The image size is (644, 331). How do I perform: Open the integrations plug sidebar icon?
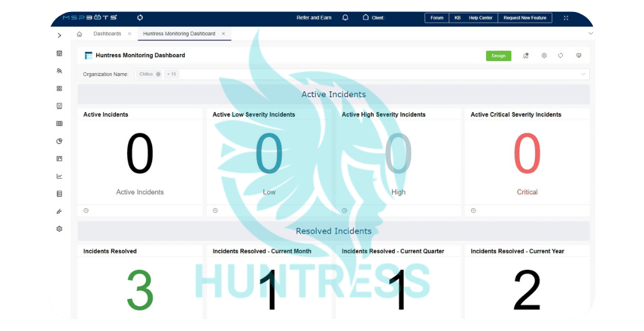tap(59, 211)
